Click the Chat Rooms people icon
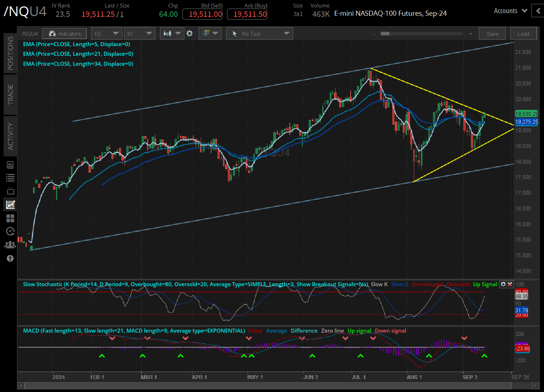544x392 pixels. (x=10, y=244)
